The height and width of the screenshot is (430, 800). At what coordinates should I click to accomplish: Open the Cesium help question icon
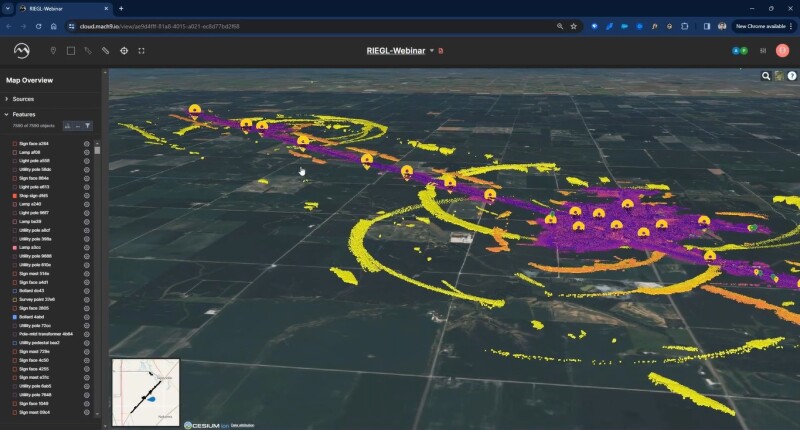click(792, 75)
